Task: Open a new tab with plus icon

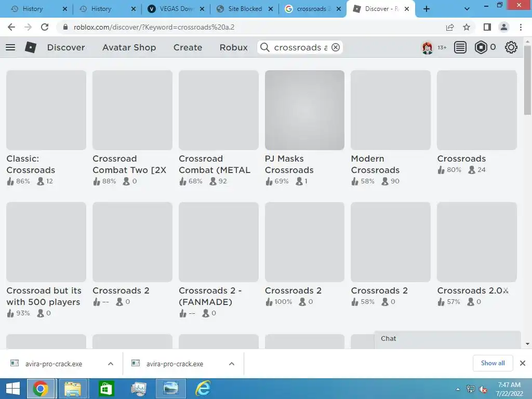Action: 427,9
